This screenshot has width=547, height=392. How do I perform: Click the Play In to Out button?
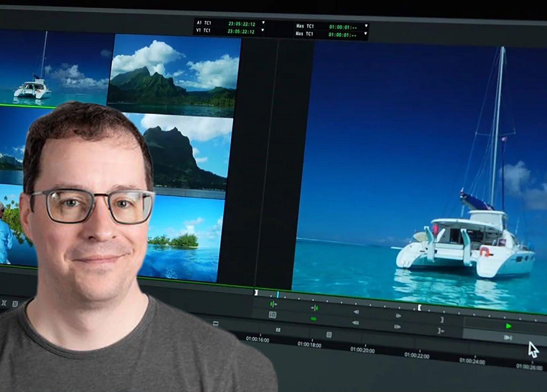pyautogui.click(x=508, y=337)
